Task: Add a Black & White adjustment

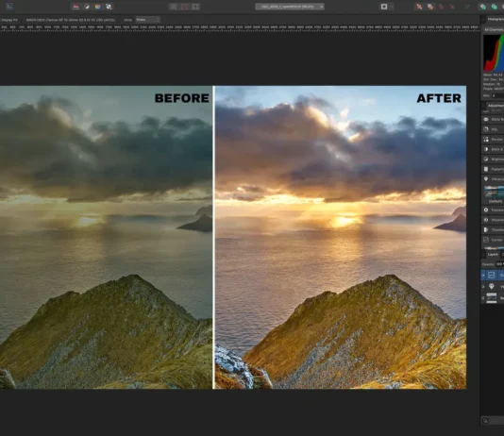Action: click(x=493, y=149)
